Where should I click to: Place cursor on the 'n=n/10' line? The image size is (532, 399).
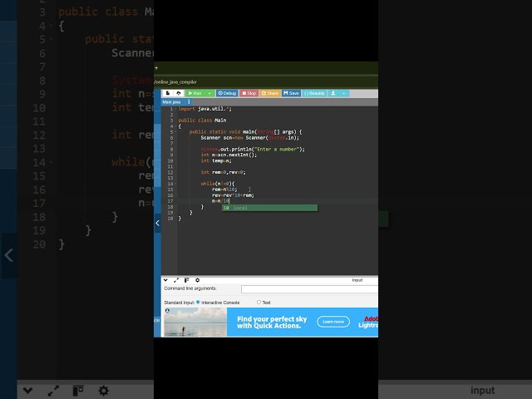(x=220, y=201)
